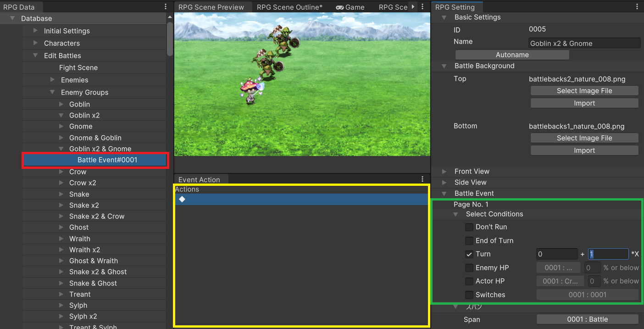Enable the Actor HP condition checkbox
Screen dimensions: 644x329
pos(469,281)
